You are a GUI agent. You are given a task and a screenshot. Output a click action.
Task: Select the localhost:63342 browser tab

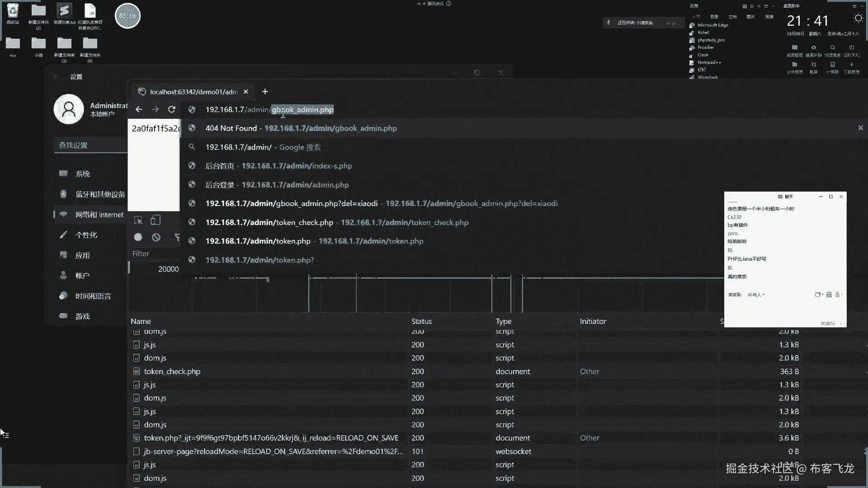(x=193, y=92)
